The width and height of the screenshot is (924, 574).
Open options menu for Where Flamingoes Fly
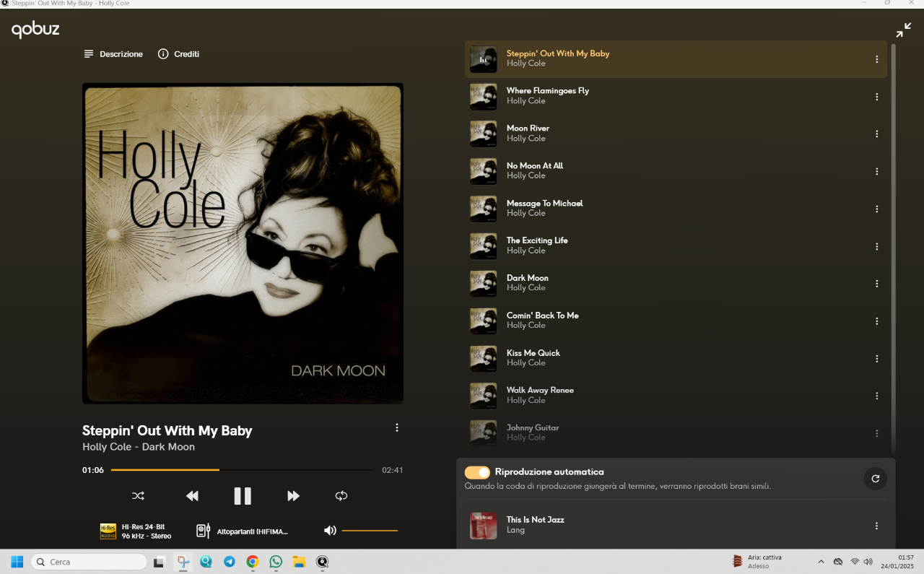pyautogui.click(x=877, y=97)
